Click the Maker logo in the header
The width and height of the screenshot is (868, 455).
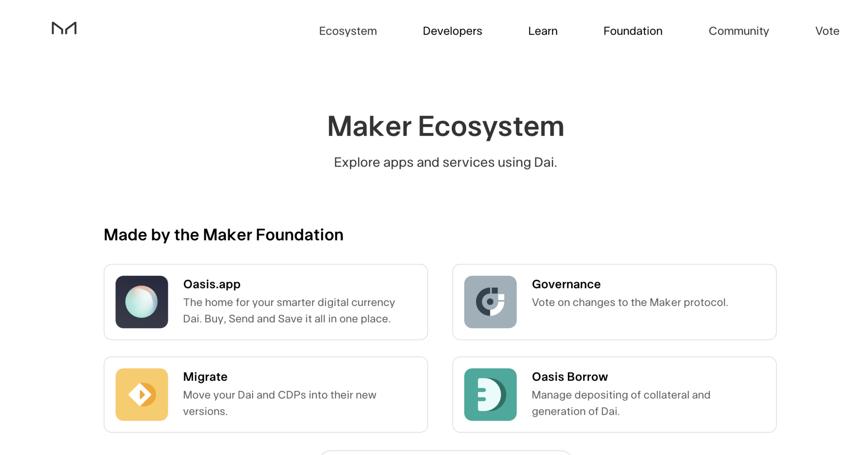(64, 28)
